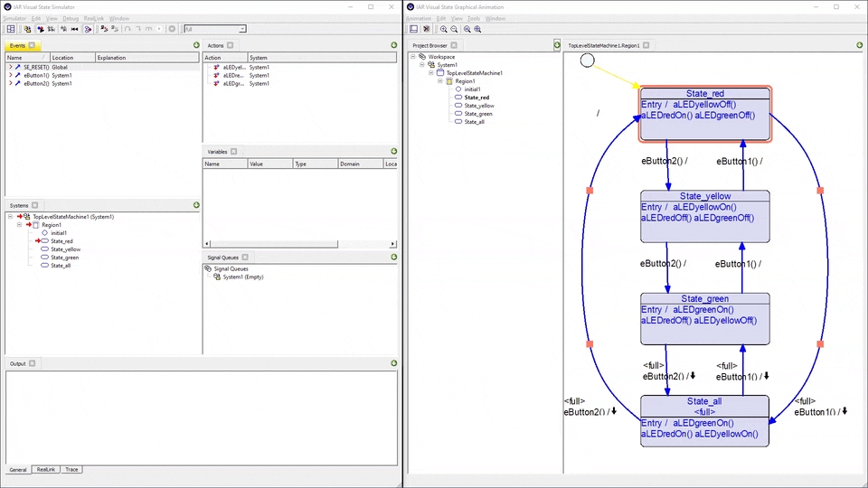Click zoom in magnifier in Graphical Animation toolbar
Screen dimensions: 868x488
[x=444, y=29]
